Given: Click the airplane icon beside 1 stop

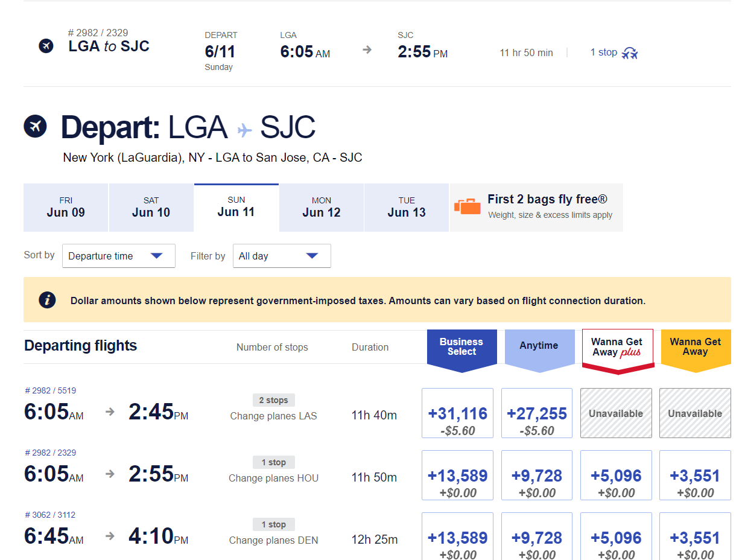Looking at the screenshot, I should coord(630,53).
